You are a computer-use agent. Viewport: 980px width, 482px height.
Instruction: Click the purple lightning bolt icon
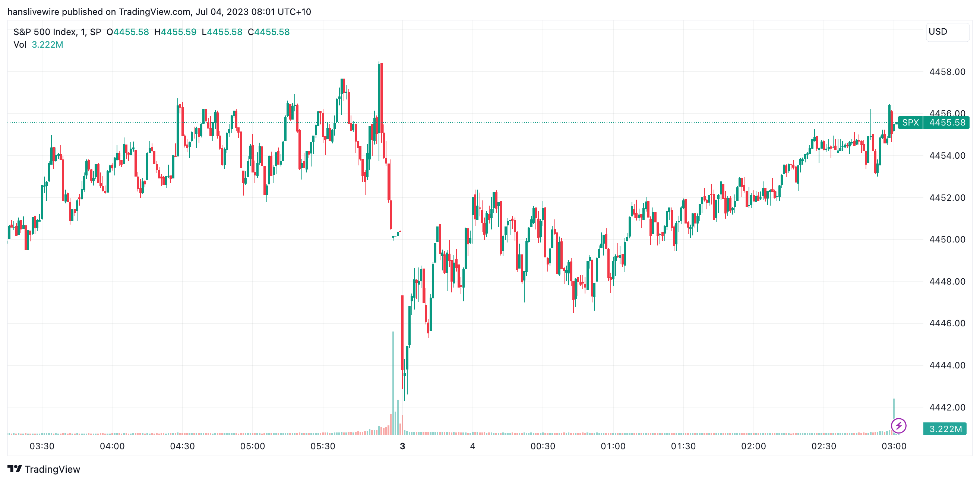[x=899, y=426]
